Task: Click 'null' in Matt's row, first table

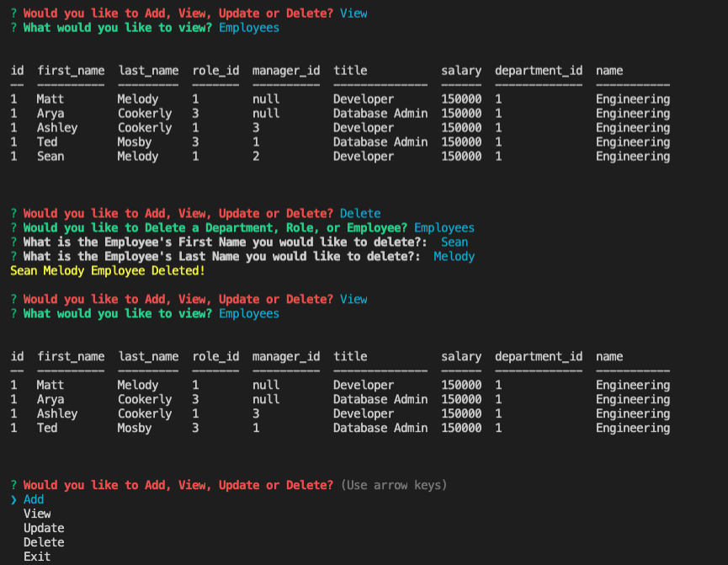Action: click(266, 99)
